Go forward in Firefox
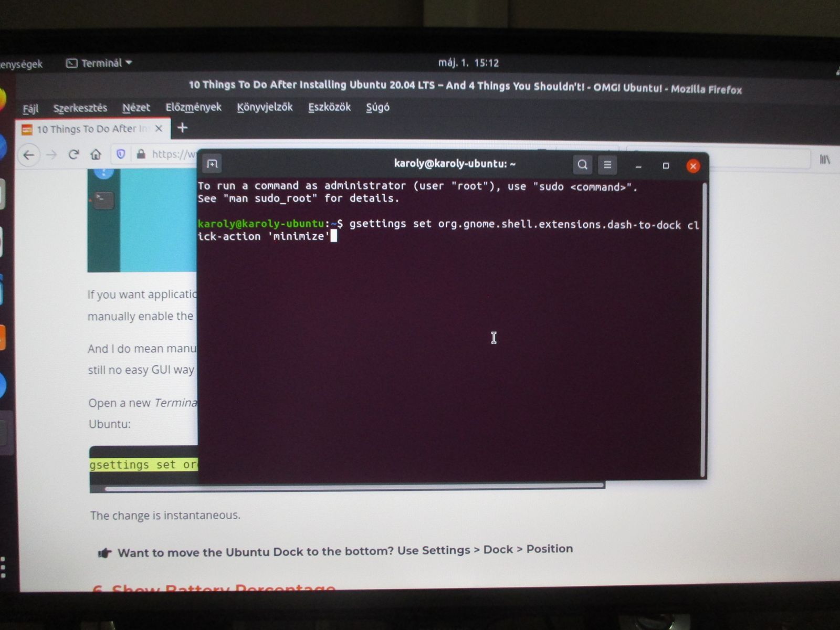This screenshot has height=630, width=840. point(51,155)
